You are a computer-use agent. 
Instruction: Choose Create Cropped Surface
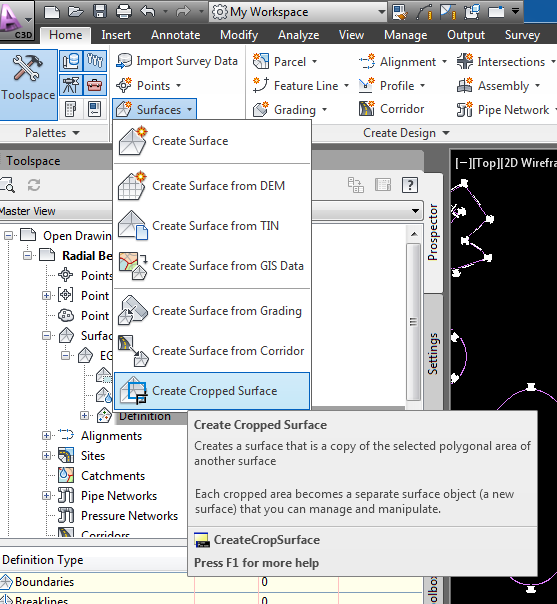pos(212,391)
